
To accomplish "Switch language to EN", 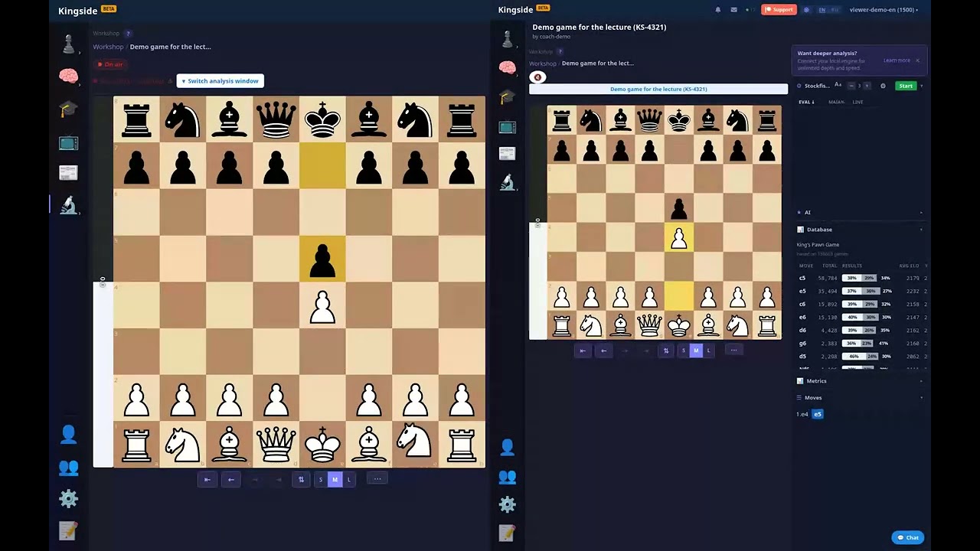I will click(x=822, y=10).
